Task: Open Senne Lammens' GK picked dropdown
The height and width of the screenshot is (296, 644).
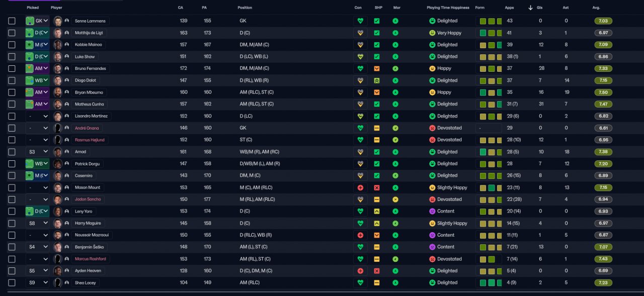Action: (x=37, y=21)
